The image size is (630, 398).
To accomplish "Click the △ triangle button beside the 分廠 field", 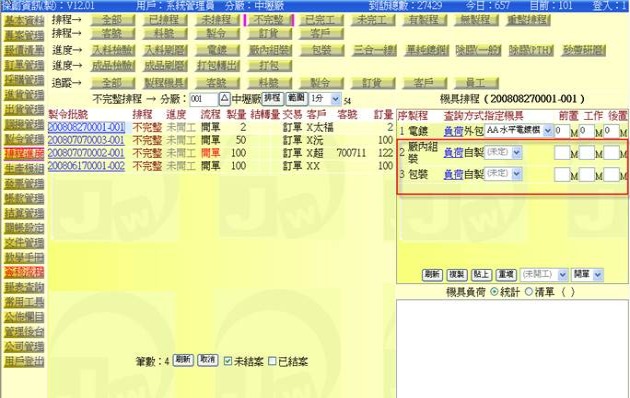I will 225,98.
